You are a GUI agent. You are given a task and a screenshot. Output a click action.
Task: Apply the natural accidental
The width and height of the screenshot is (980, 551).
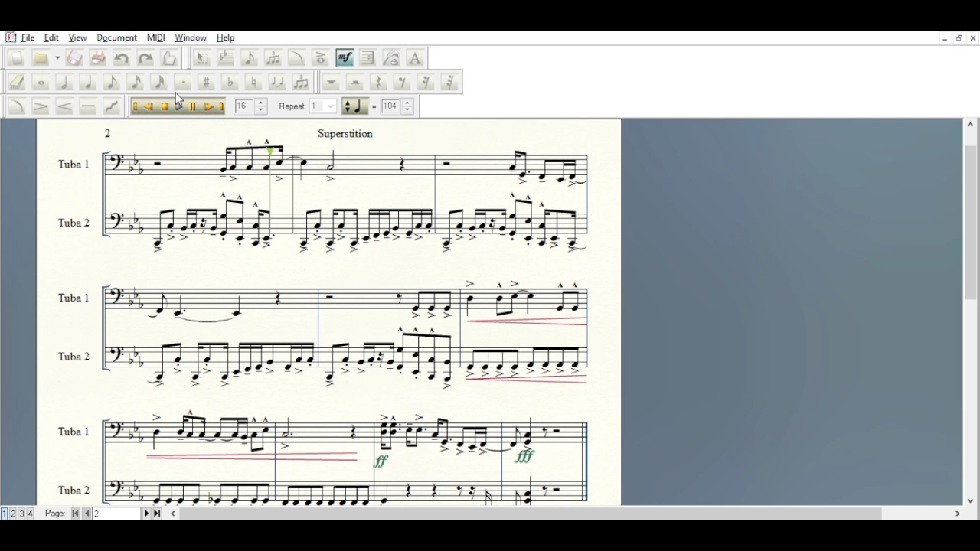[x=254, y=82]
